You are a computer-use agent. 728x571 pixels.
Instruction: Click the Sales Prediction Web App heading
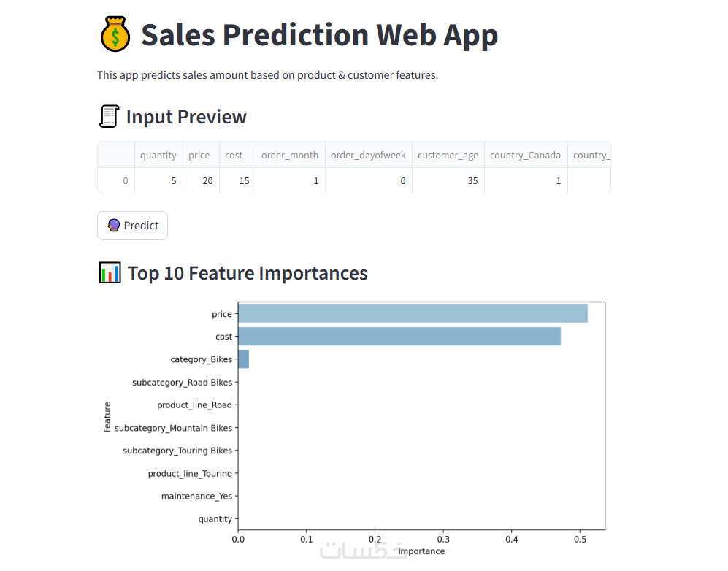(x=319, y=35)
